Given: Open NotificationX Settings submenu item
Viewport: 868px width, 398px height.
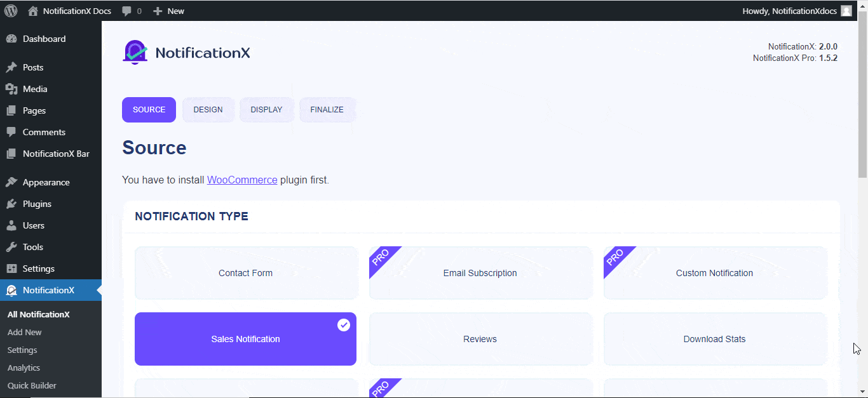Looking at the screenshot, I should [22, 350].
